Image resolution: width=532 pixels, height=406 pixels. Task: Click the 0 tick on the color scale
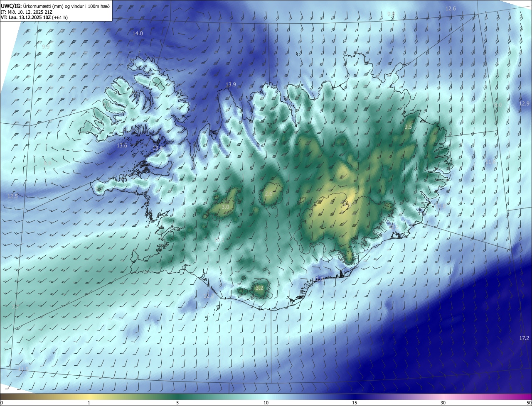click(2, 403)
